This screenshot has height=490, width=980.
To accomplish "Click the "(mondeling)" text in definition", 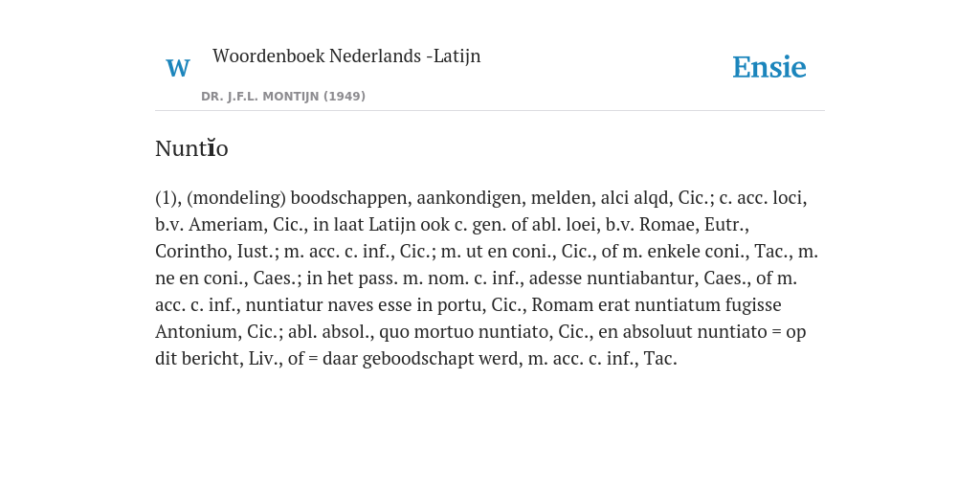I will 236,198.
